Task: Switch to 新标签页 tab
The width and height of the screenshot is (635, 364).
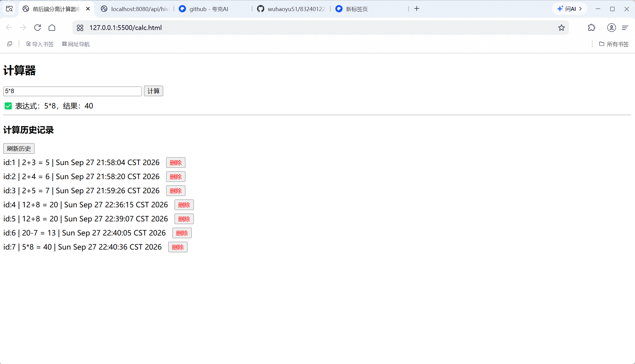Action: 370,9
